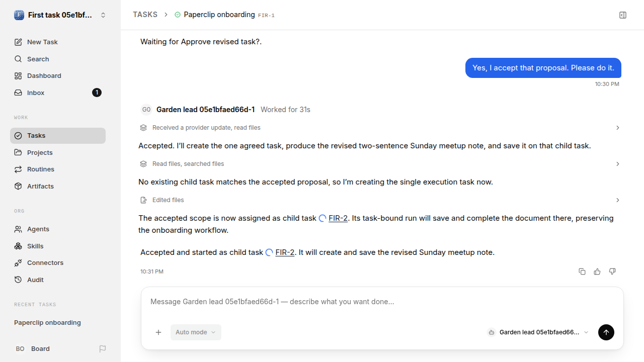The image size is (644, 362).
Task: Open the Auto mode dropdown
Action: pos(196,332)
